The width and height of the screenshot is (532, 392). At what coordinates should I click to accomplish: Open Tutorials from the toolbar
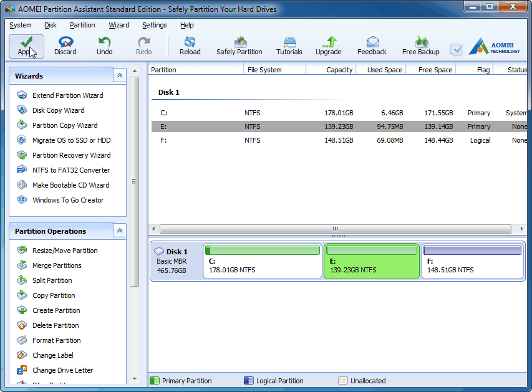click(x=289, y=47)
